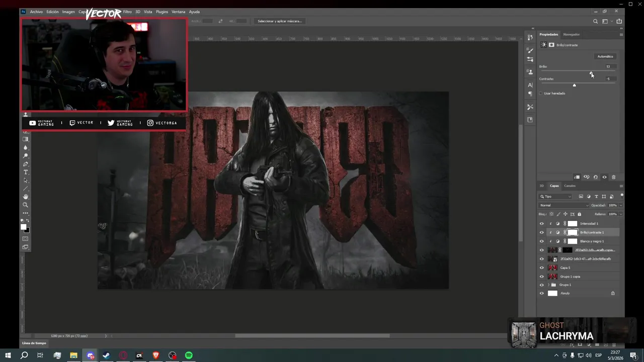This screenshot has height=362, width=644.
Task: Reset adjustment with the curved arrow icon
Action: (x=595, y=177)
